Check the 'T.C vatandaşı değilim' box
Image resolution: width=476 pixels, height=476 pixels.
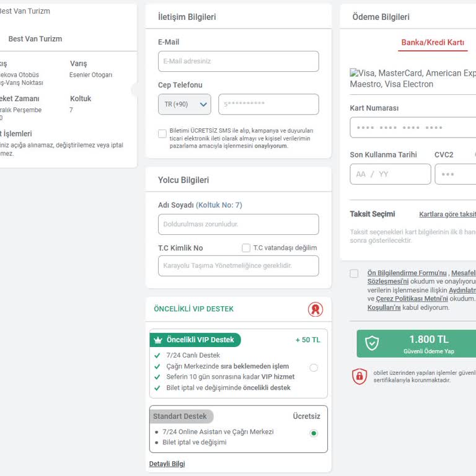point(246,248)
